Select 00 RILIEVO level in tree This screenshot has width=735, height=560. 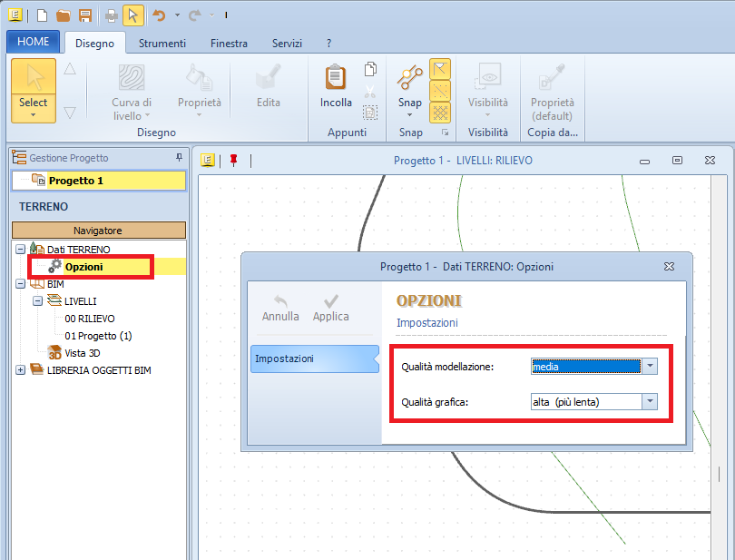pos(89,319)
